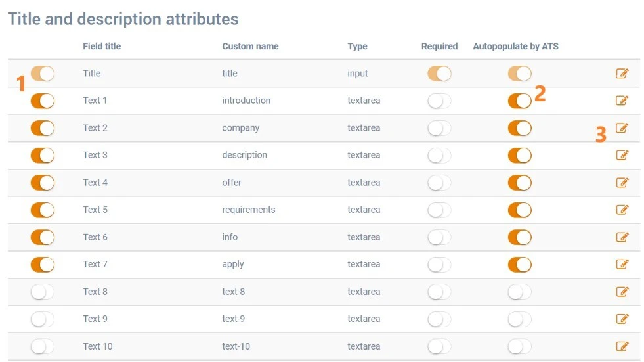Click the Autopopulate by ATS column header
The image size is (644, 362).
click(515, 46)
